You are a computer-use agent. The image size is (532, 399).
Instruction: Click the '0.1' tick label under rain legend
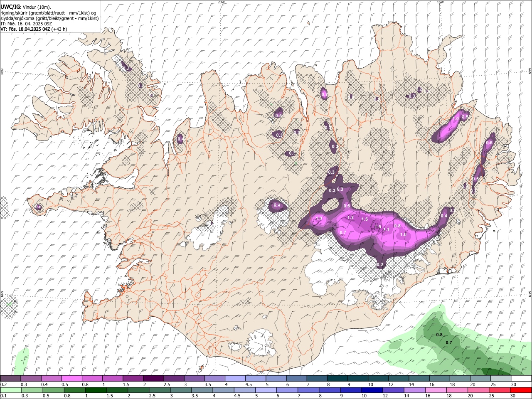(4, 396)
